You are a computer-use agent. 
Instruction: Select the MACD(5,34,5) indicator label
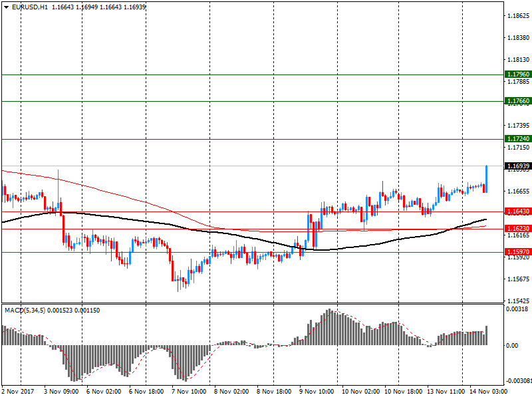[x=25, y=311]
